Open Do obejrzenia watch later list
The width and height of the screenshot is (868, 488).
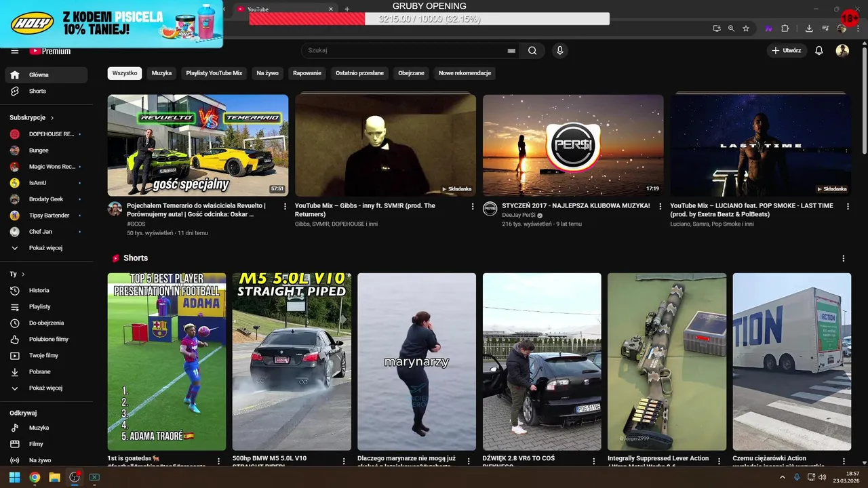click(46, 323)
